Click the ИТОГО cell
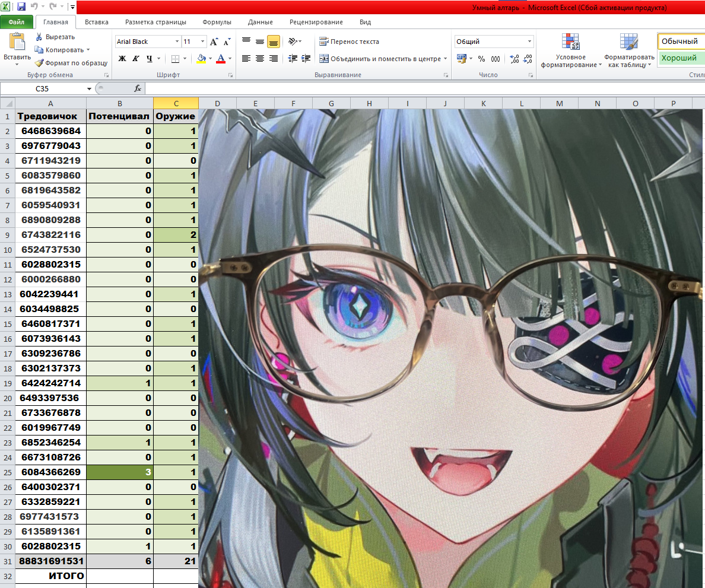 51,576
